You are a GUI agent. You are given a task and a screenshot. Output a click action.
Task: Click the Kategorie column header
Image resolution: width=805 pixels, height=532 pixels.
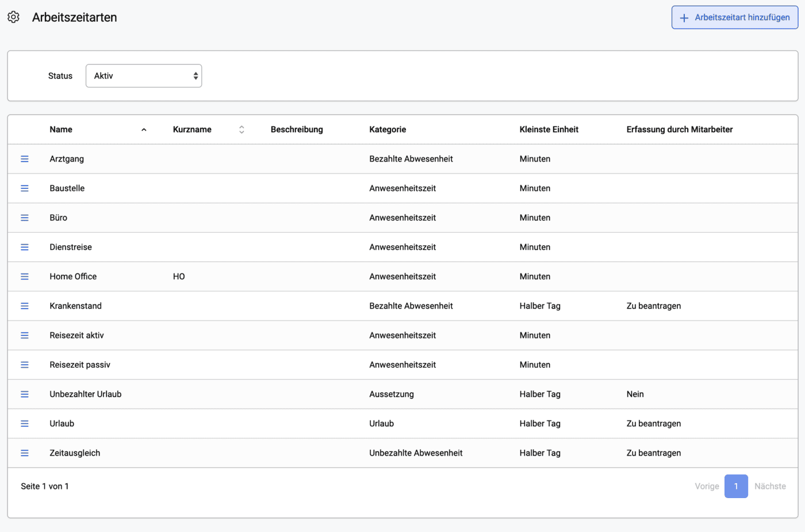click(388, 130)
